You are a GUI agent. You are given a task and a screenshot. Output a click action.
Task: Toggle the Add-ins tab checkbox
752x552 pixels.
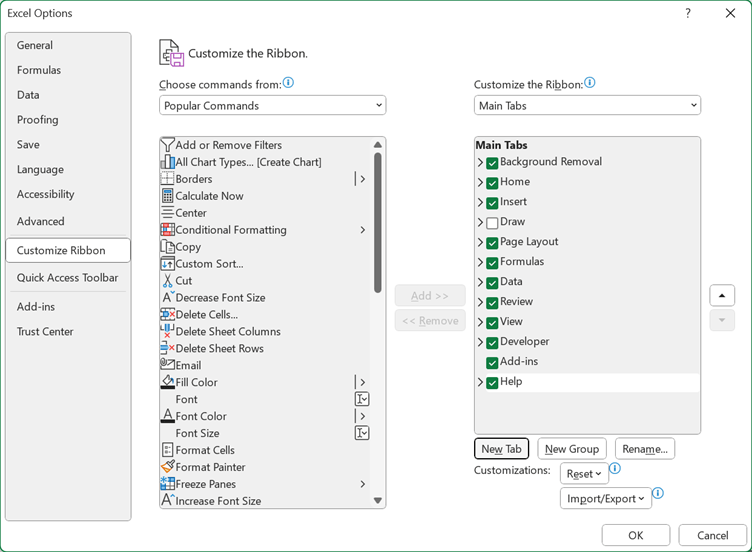(492, 362)
